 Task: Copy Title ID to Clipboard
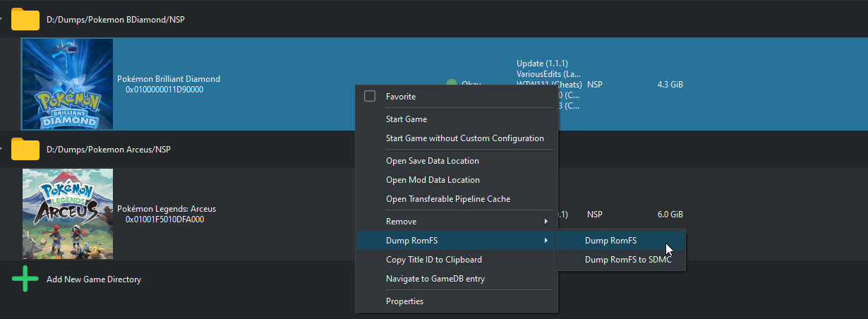pyautogui.click(x=434, y=260)
